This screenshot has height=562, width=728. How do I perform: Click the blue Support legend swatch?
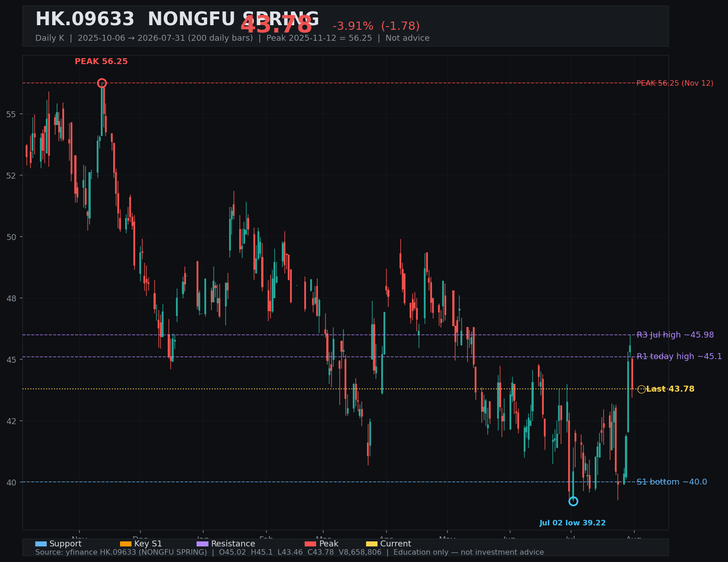tap(41, 544)
